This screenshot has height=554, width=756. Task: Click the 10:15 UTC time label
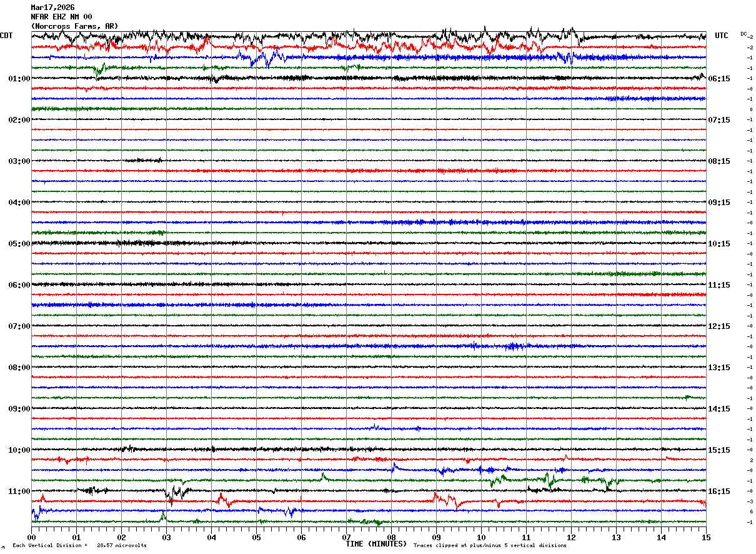(719, 244)
